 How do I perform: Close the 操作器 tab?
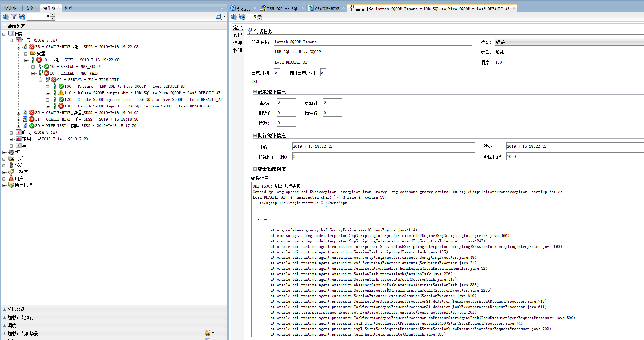click(59, 8)
